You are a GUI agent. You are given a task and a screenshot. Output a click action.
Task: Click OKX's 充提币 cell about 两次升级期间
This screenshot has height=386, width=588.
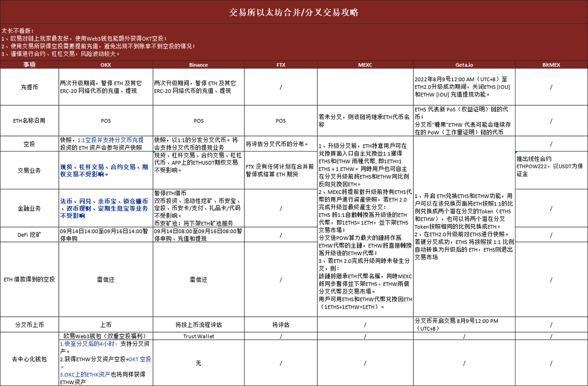(105, 87)
